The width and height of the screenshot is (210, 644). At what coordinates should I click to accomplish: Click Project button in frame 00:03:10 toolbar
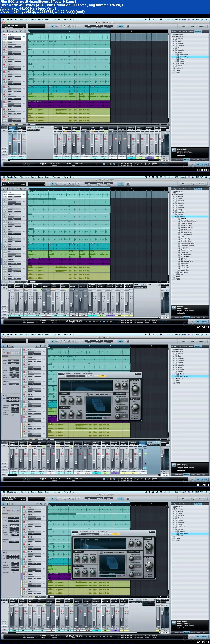point(202,26)
